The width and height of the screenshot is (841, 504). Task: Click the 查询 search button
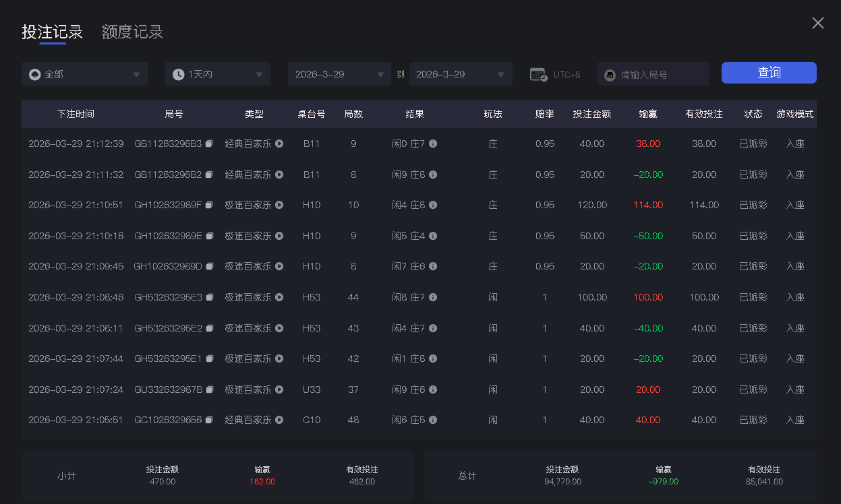(x=769, y=73)
